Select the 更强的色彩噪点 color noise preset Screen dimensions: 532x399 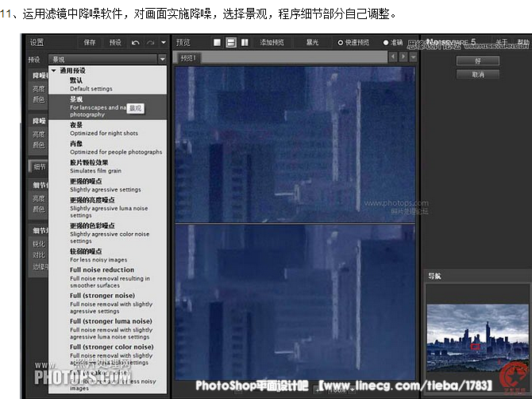(x=107, y=233)
